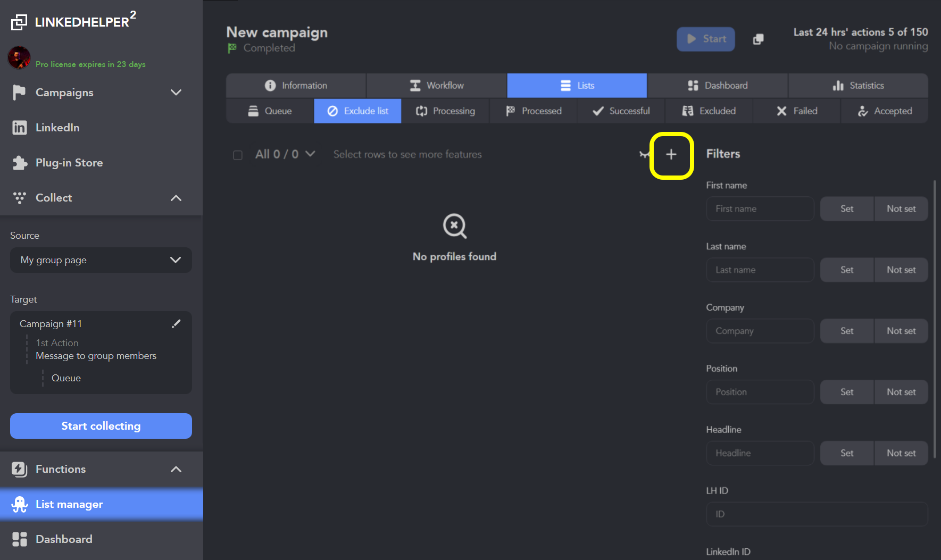Choose Set for Position filter
Screen dimensions: 941x560
coord(847,392)
